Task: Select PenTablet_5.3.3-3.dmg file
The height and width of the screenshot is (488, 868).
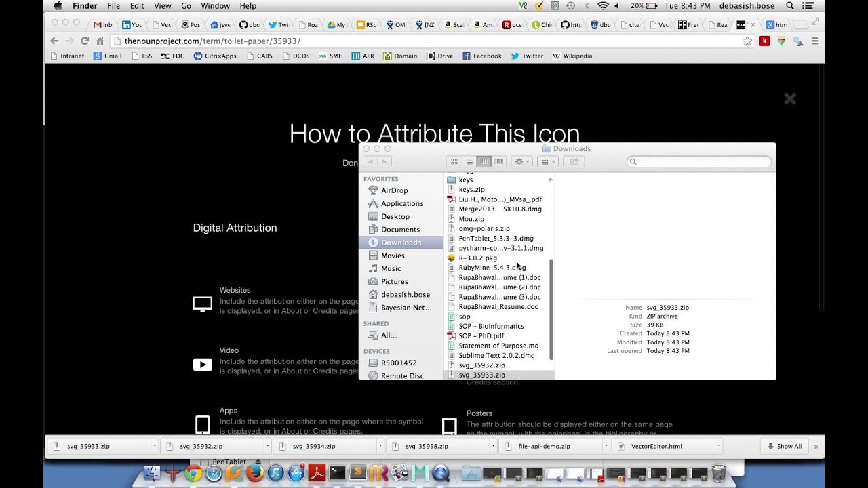Action: [496, 239]
